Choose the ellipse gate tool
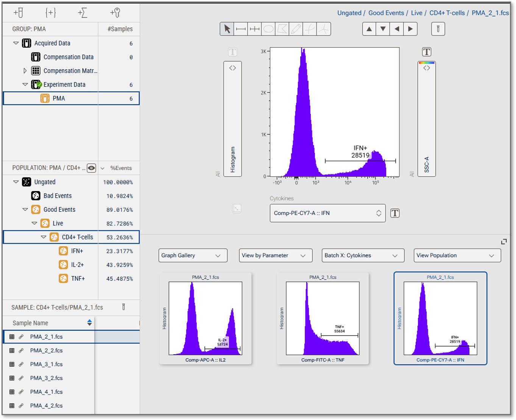 point(268,29)
